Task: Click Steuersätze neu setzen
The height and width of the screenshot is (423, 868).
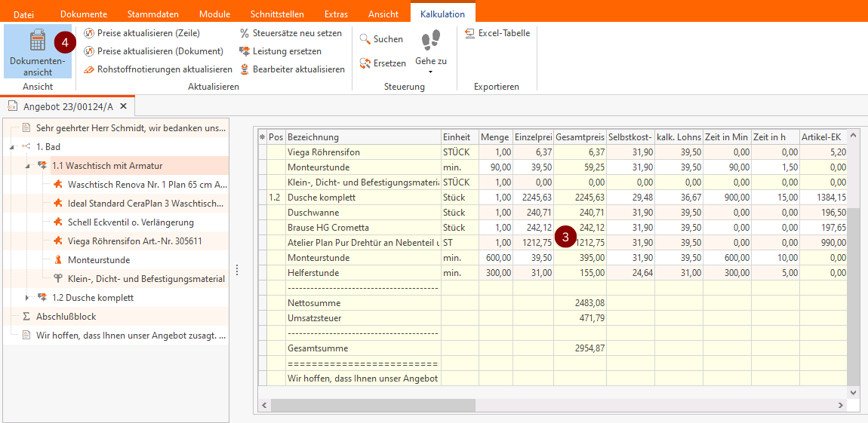Action: (x=296, y=33)
